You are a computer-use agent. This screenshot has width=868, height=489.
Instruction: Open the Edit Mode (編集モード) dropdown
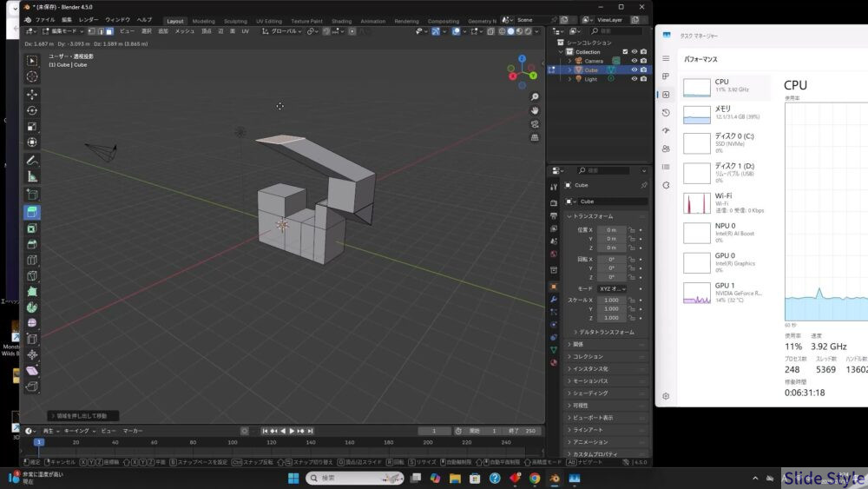click(63, 31)
